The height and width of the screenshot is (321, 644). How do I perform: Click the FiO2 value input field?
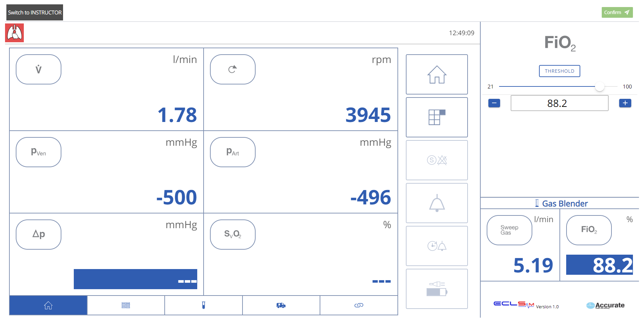click(x=559, y=103)
